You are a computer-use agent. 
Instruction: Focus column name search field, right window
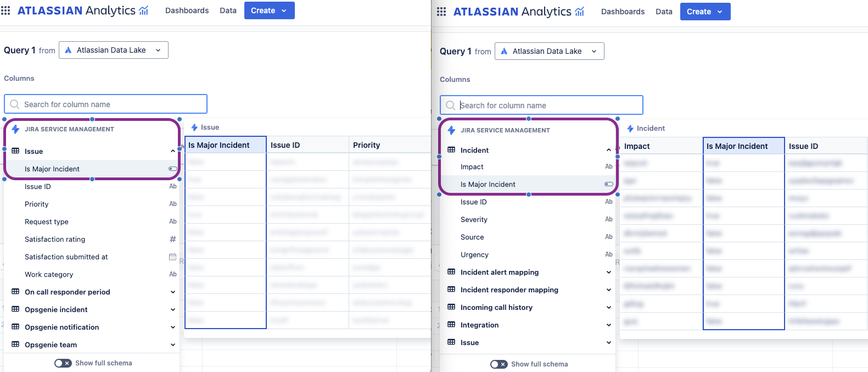541,106
